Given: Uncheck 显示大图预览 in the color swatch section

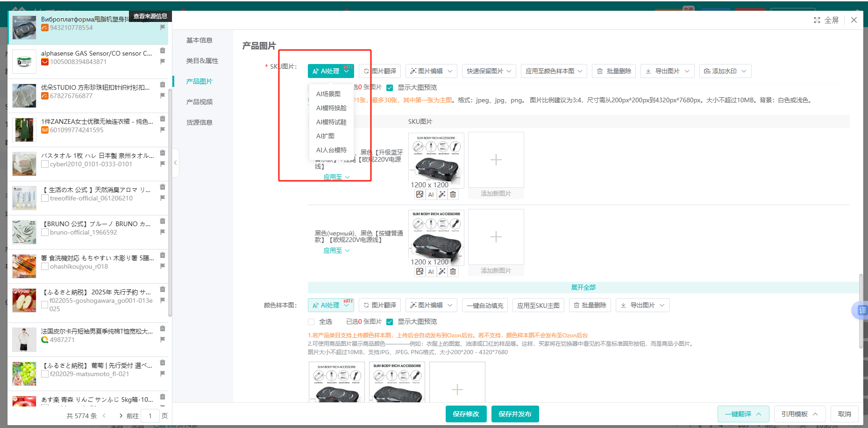Looking at the screenshot, I should click(x=390, y=321).
